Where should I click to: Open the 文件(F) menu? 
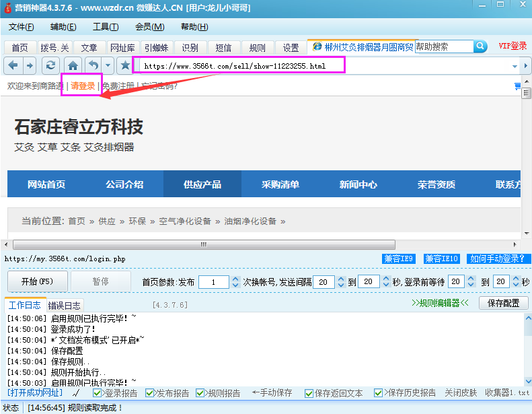(21, 27)
